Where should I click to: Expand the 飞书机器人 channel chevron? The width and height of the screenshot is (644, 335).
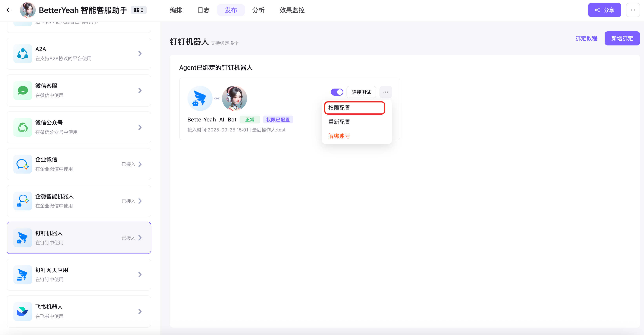click(x=140, y=311)
